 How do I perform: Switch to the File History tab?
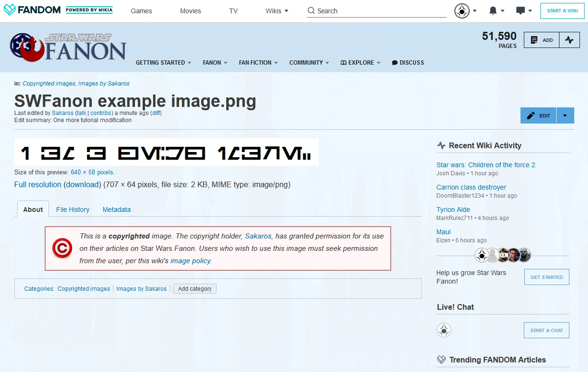pos(73,210)
